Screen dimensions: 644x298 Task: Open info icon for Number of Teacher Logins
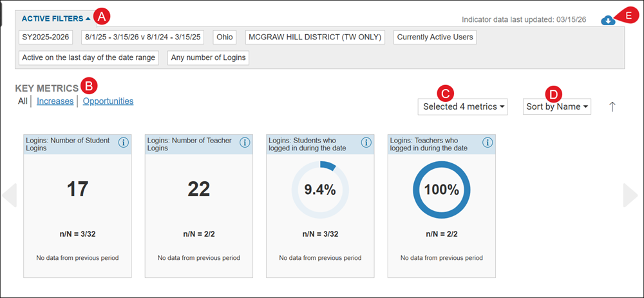click(x=245, y=143)
